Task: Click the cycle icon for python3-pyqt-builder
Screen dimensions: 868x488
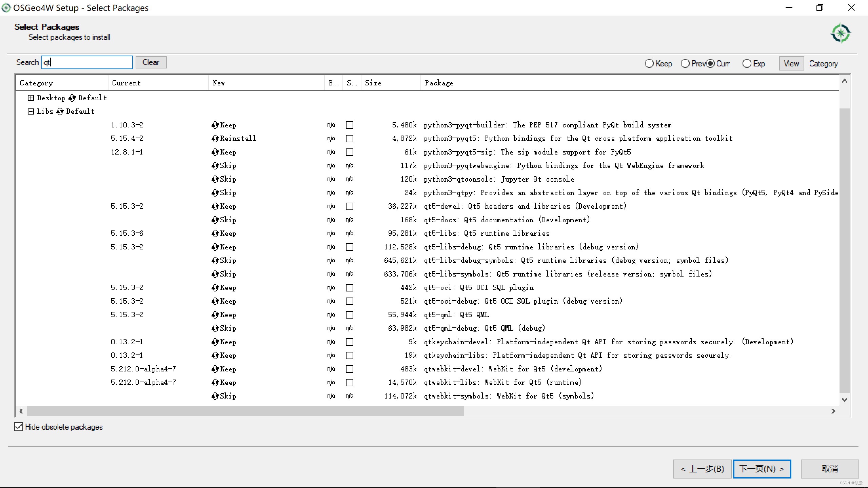Action: pos(215,125)
